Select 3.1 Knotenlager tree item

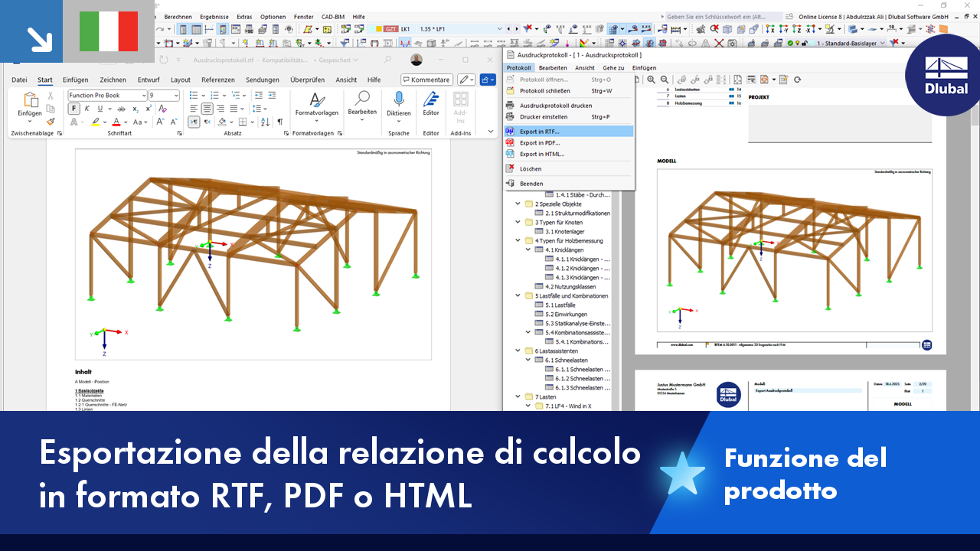coord(565,232)
